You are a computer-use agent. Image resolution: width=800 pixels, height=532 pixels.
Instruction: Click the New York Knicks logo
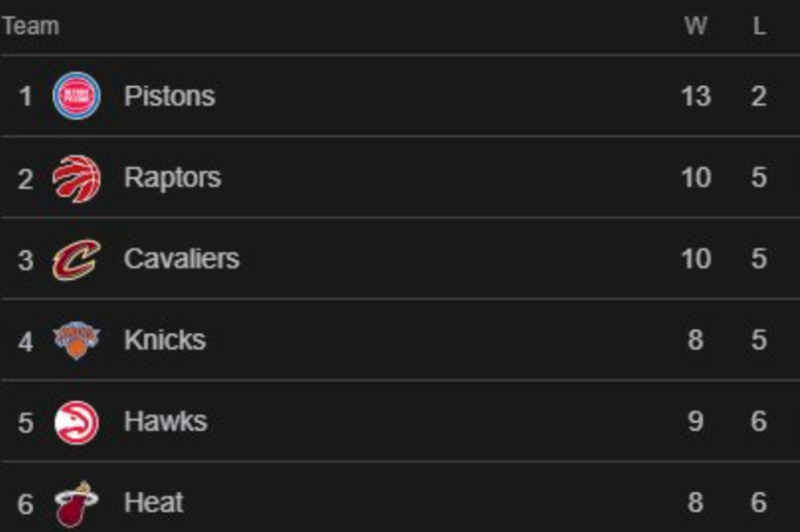(x=76, y=341)
